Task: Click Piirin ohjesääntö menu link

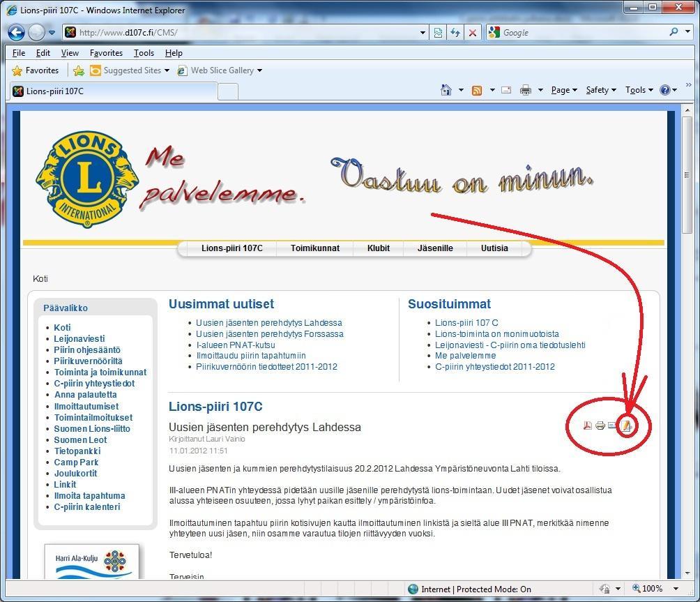Action: pos(87,350)
